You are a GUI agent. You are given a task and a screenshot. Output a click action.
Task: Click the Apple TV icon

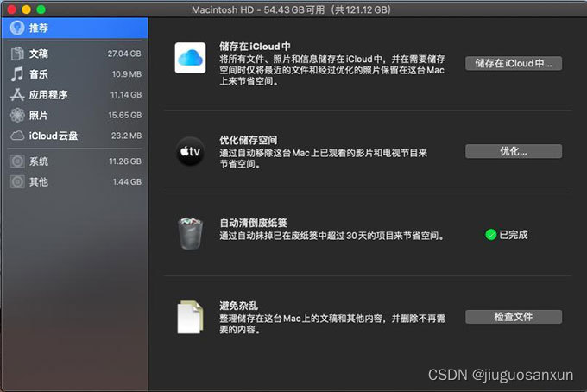[x=190, y=152]
